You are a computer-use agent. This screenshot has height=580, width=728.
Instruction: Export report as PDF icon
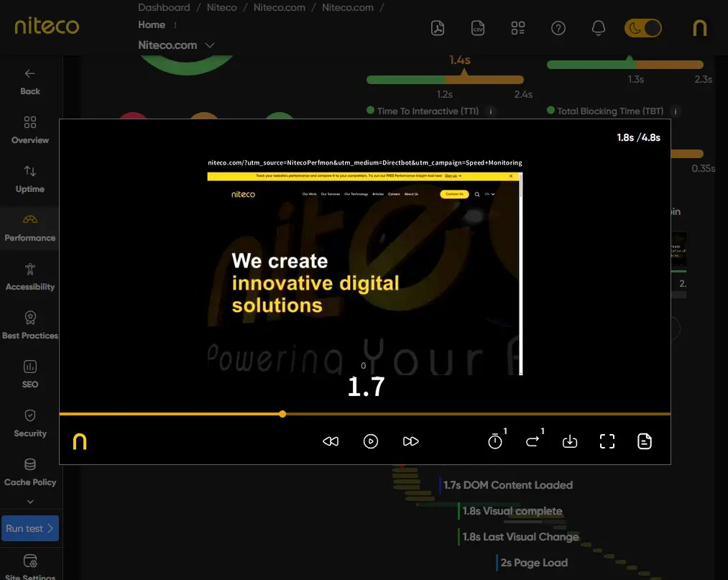pos(438,28)
